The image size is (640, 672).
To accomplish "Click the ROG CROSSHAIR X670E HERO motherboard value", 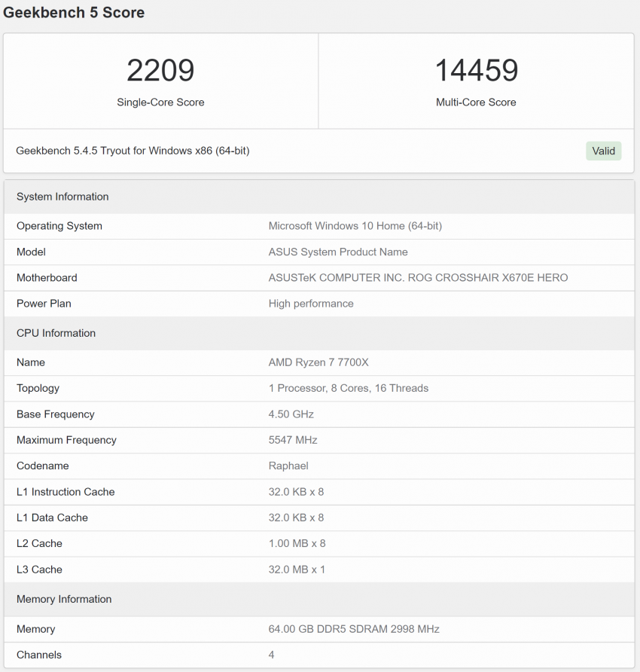I will [x=418, y=278].
